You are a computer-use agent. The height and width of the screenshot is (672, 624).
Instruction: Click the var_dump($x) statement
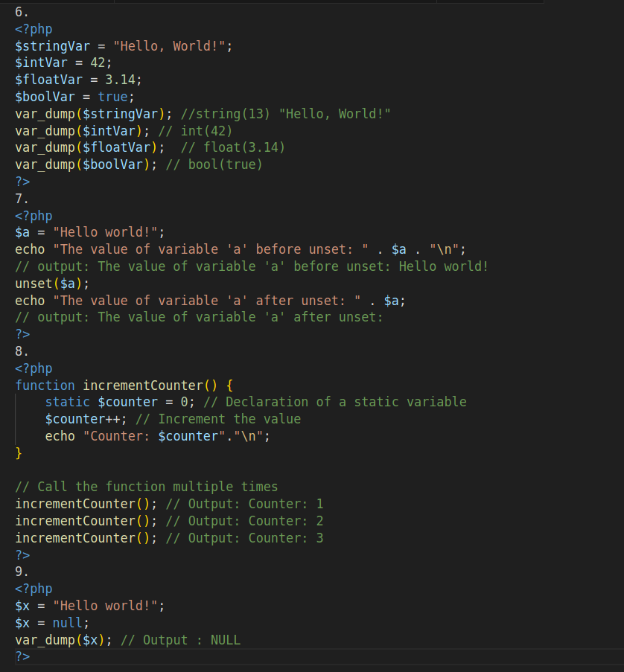pyautogui.click(x=63, y=640)
